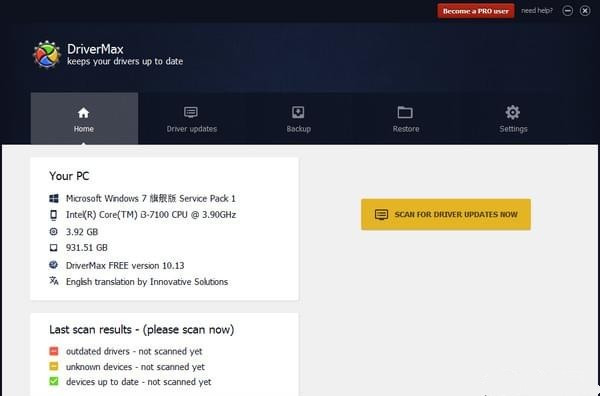Click the Last scan results heading

[x=142, y=330]
